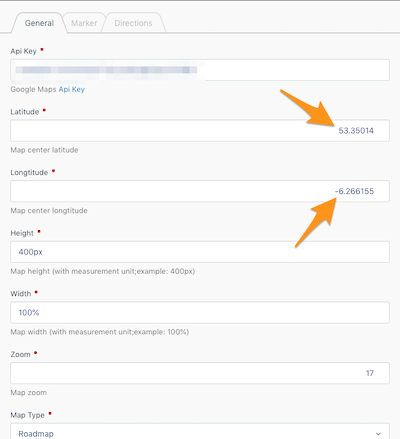Switch to the Marker tab
The width and height of the screenshot is (400, 439).
click(84, 23)
